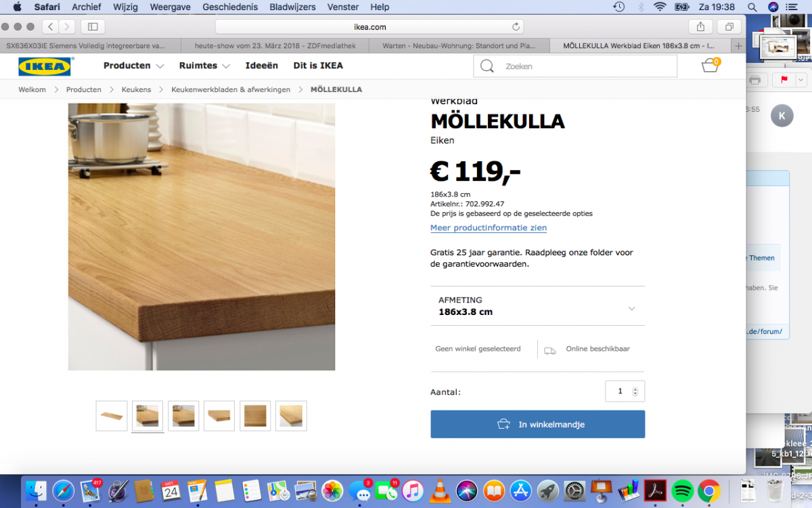This screenshot has width=812, height=508.
Task: Open the Ruimtes dropdown menu
Action: coord(204,66)
